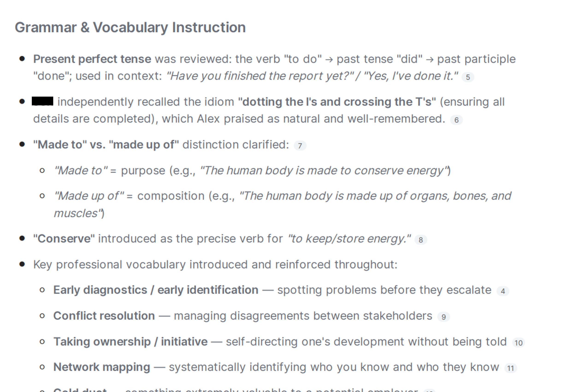
Task: Click the bold "Conserve" term
Action: [64, 239]
